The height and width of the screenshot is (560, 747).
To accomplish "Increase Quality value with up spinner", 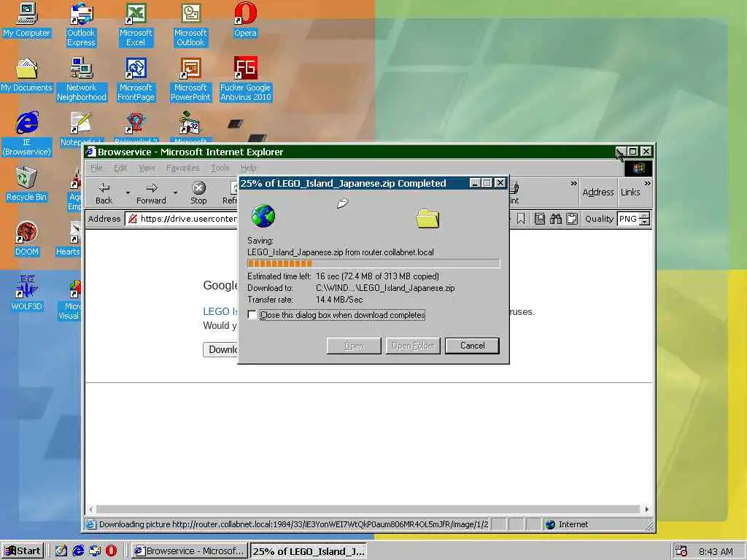I will (645, 216).
